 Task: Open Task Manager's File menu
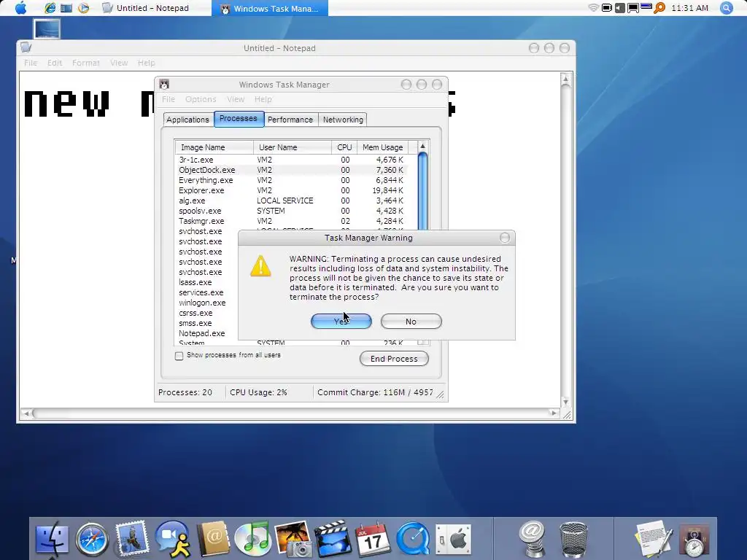coord(169,99)
